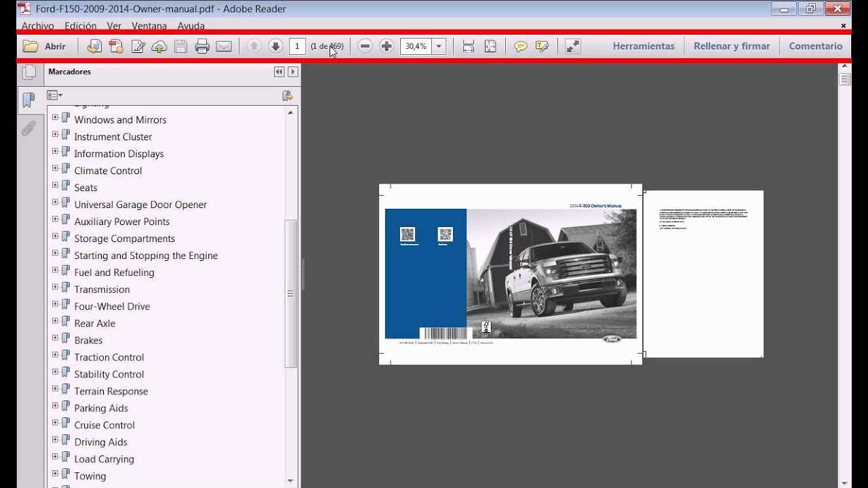The width and height of the screenshot is (868, 488).
Task: Open the attachments paperclip panel icon
Action: [28, 129]
